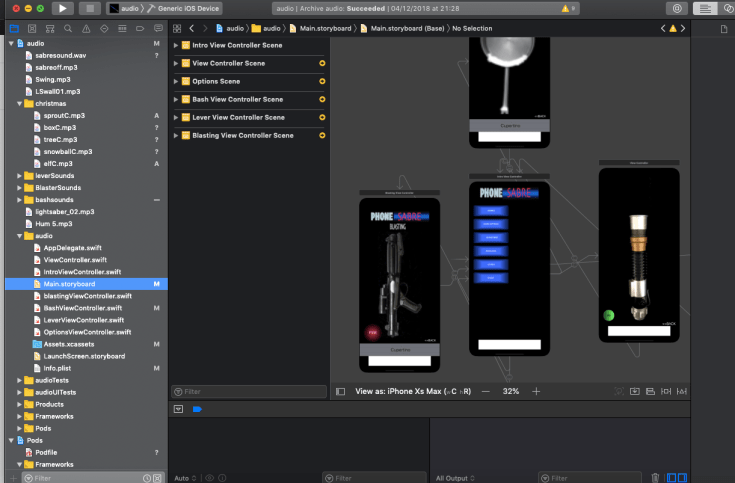The image size is (735, 483).
Task: Expand Blasting View Controller Scene
Action: click(x=176, y=136)
